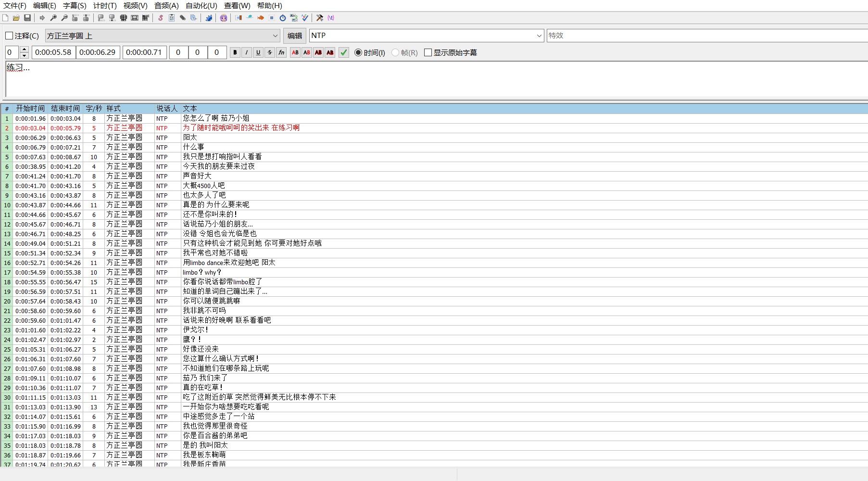
Task: Select row 16 用limbo dance来欢迎她吧 阳太
Action: point(434,263)
